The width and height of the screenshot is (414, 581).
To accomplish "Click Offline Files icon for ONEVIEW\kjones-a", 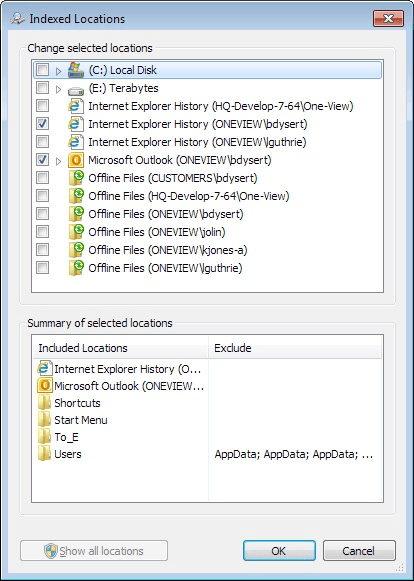I will 76,250.
